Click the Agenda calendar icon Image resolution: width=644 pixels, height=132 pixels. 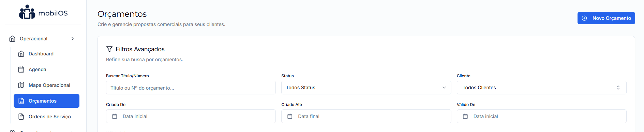pyautogui.click(x=21, y=69)
